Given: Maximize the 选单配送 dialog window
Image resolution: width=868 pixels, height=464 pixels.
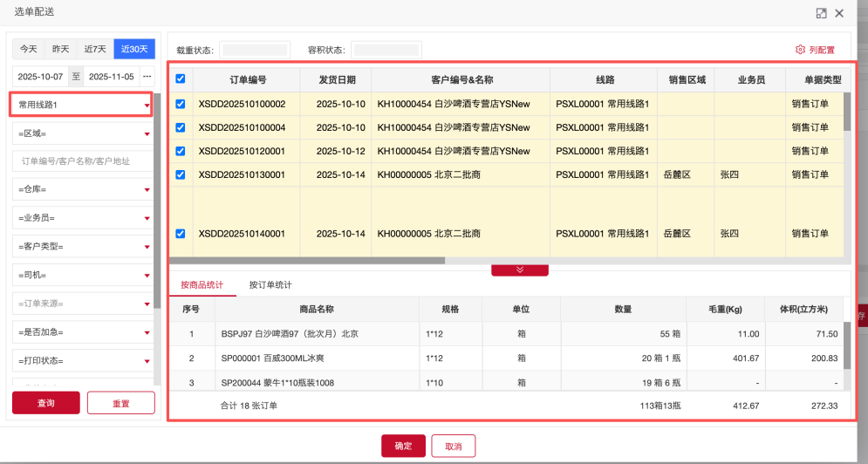Looking at the screenshot, I should (821, 13).
